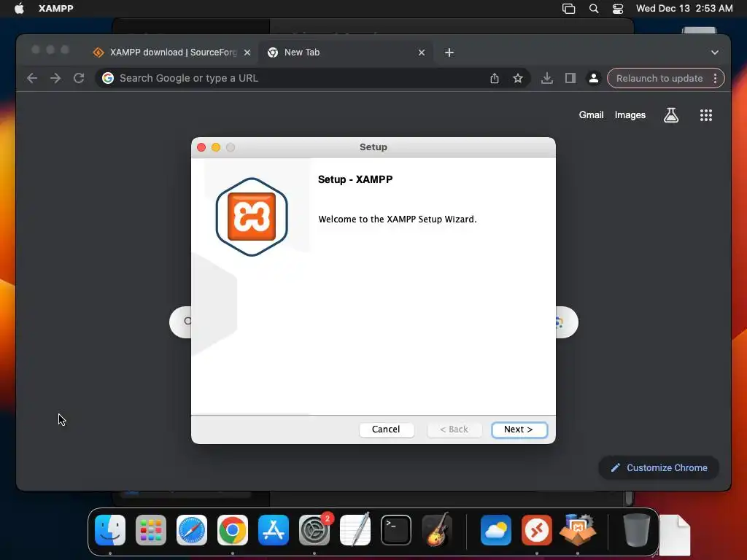Open Google Chrome from the Dock
This screenshot has height=560, width=747.
point(233,530)
